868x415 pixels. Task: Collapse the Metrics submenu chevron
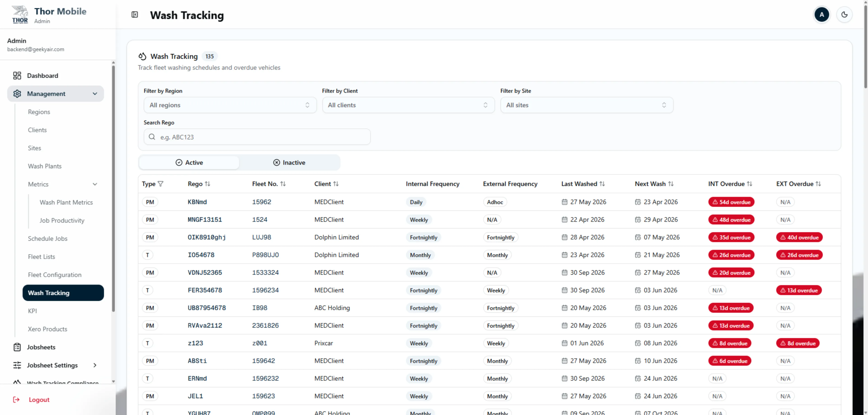point(95,184)
